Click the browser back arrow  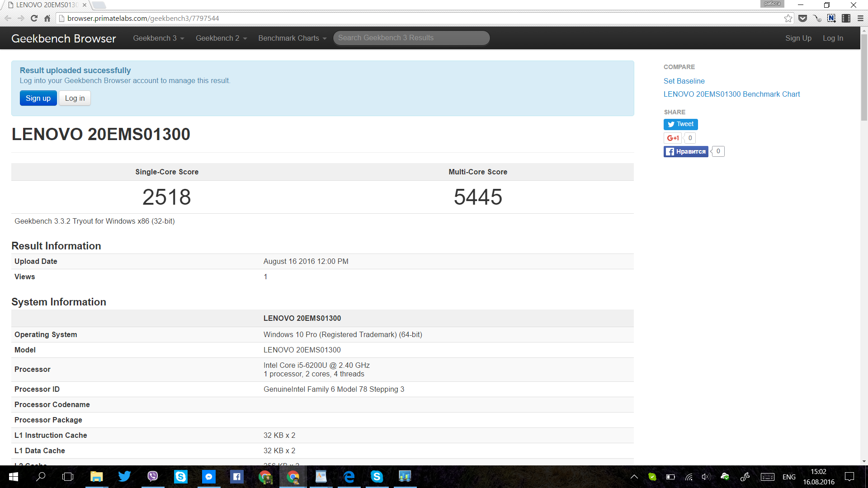[x=8, y=19]
